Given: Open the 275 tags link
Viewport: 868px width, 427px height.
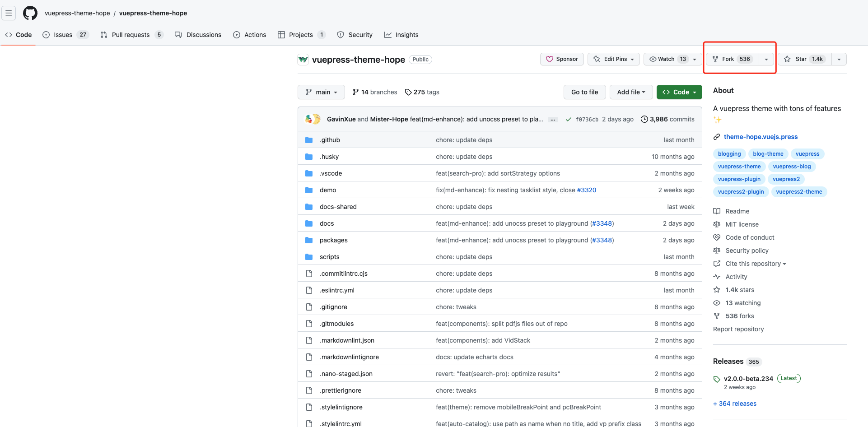Looking at the screenshot, I should pos(422,92).
